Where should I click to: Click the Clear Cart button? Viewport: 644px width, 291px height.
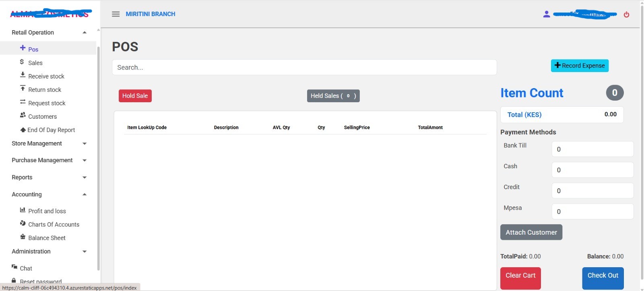coord(520,279)
